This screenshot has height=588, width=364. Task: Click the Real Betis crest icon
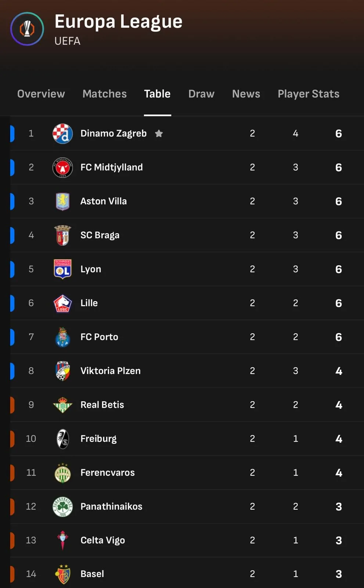(x=62, y=405)
